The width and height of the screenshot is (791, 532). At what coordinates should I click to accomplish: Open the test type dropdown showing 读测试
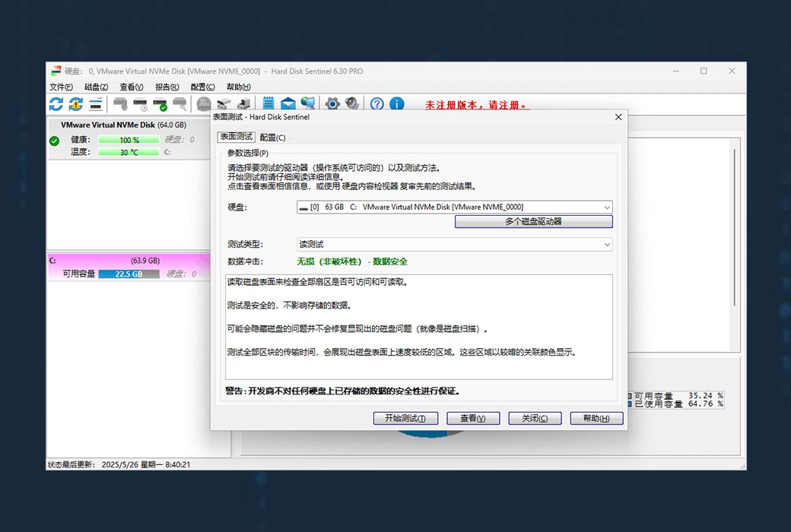(455, 245)
